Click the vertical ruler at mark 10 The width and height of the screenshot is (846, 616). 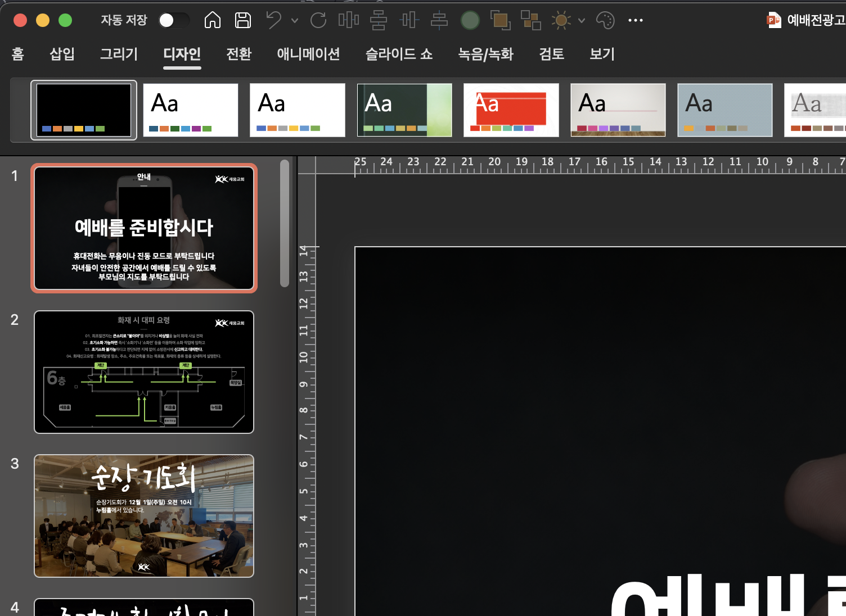tap(304, 357)
